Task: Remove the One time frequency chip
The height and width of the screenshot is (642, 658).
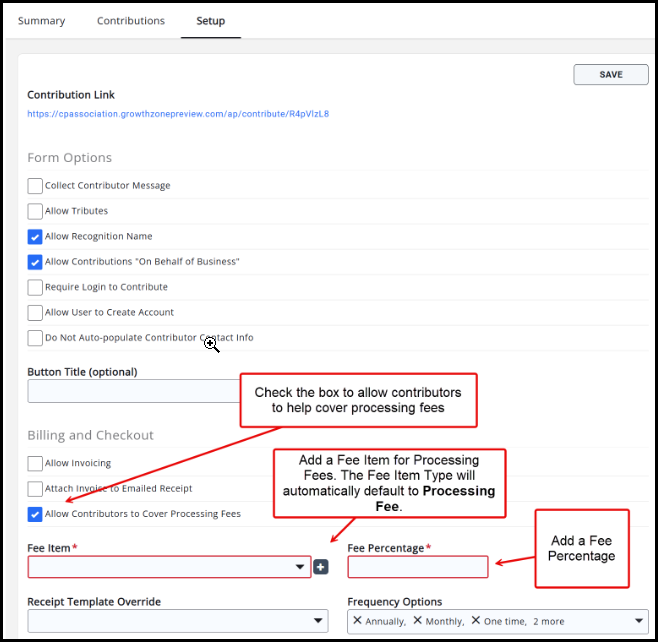Action: 476,621
